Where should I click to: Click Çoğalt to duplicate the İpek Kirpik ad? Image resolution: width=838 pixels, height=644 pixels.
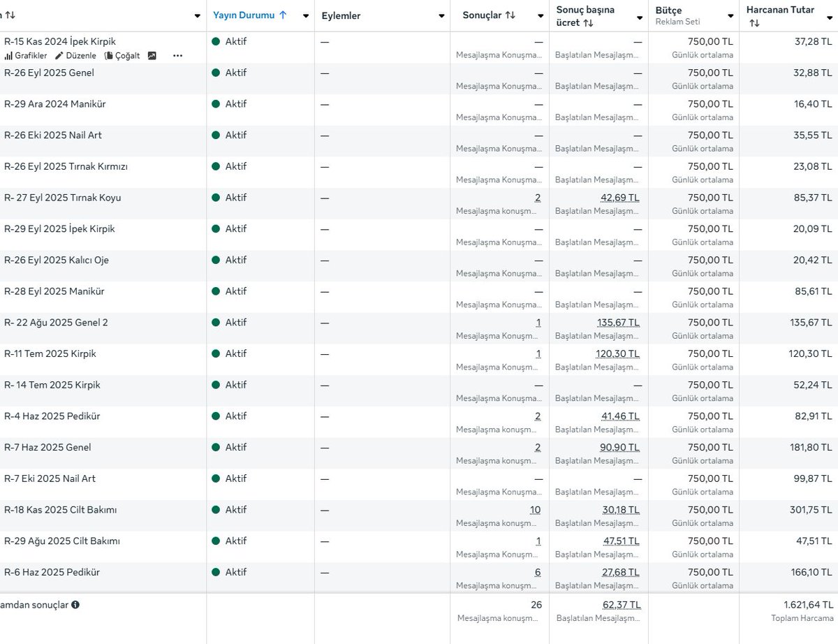(122, 56)
